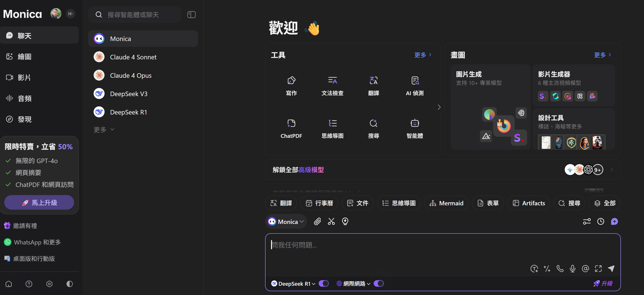Go to the 影片 video section

pyautogui.click(x=40, y=77)
